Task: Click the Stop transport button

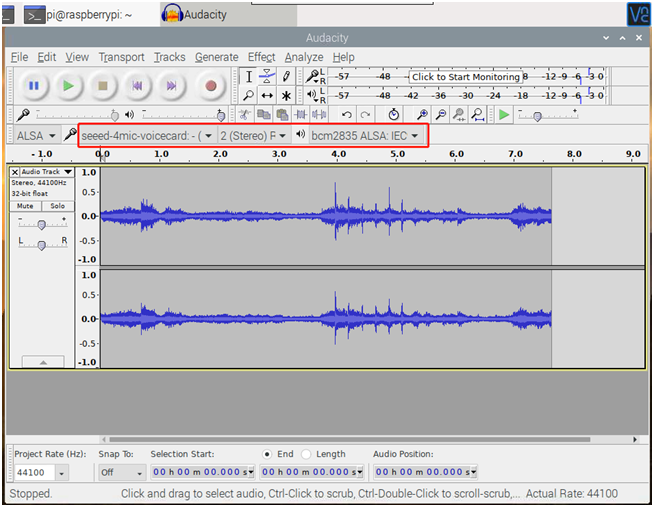Action: point(103,86)
